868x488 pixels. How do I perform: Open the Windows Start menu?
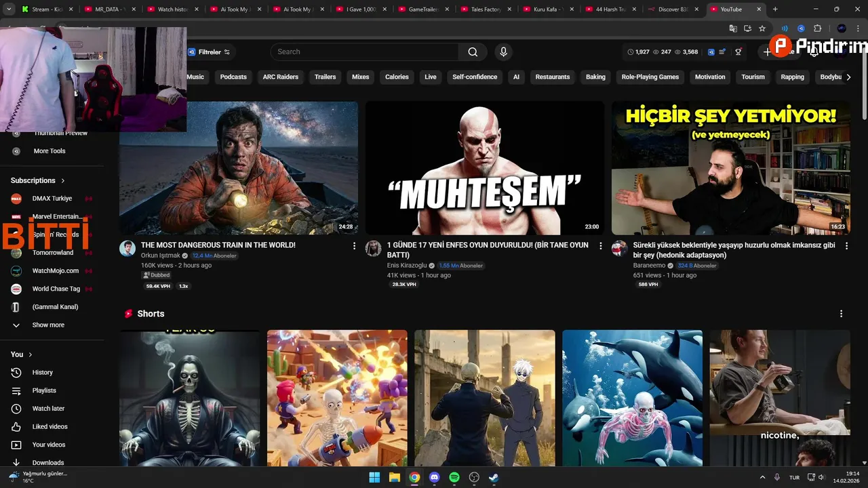tap(374, 478)
